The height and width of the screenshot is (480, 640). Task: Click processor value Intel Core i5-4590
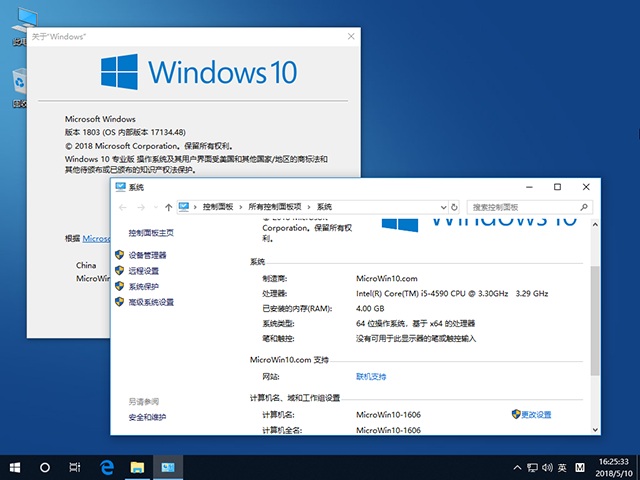point(452,293)
